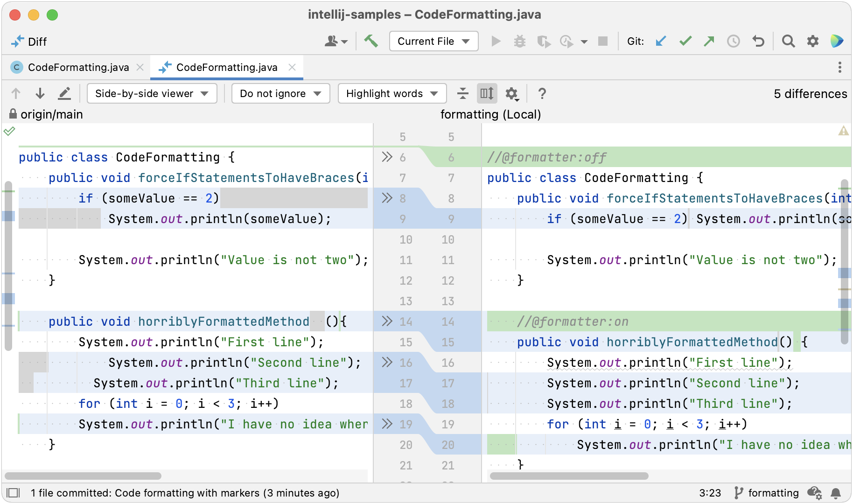Accept change chevrons at line 16
Screen dimensions: 853x504
(x=387, y=362)
